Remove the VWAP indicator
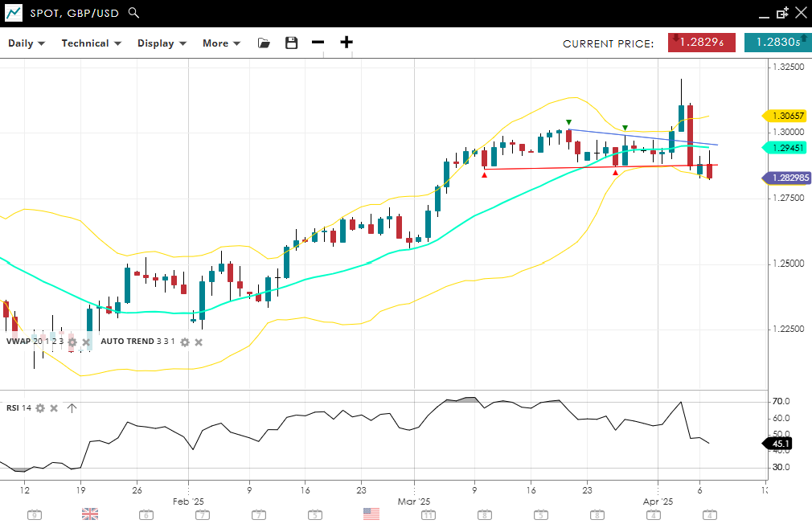Image resolution: width=812 pixels, height=524 pixels. coord(85,342)
